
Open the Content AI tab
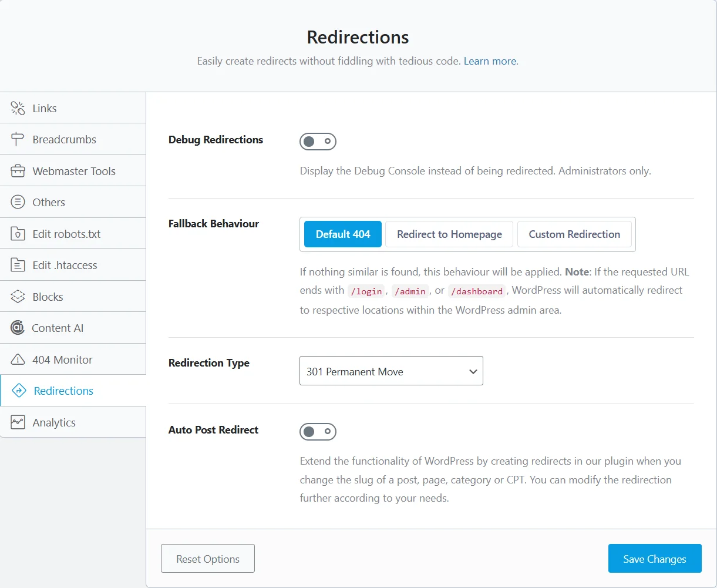(x=73, y=328)
